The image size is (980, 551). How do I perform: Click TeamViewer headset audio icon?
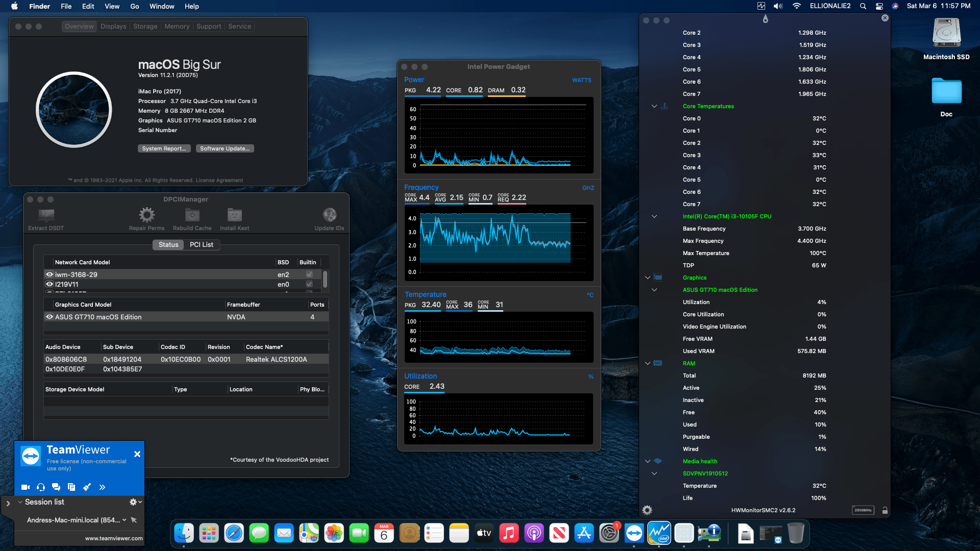(41, 487)
